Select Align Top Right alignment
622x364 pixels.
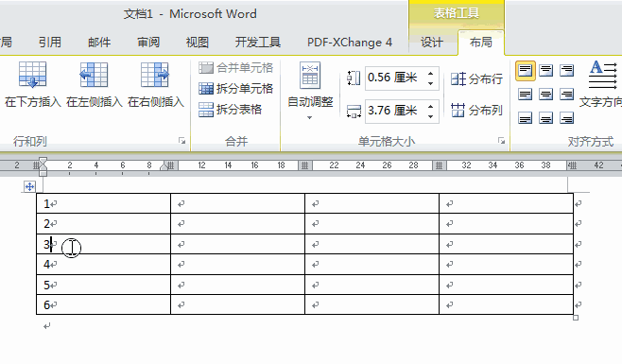click(567, 71)
